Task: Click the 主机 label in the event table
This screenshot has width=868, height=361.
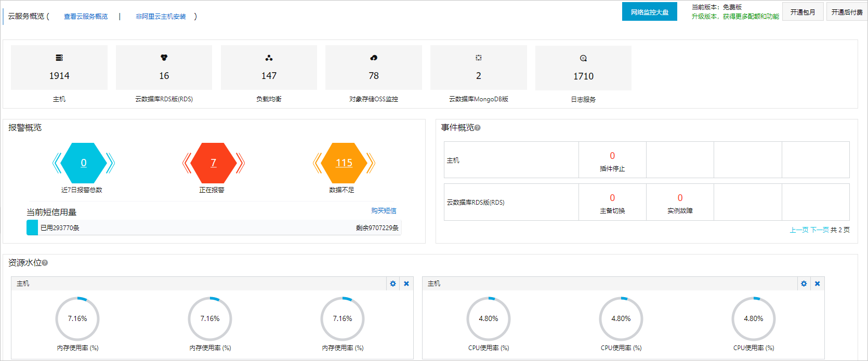Action: pos(453,161)
